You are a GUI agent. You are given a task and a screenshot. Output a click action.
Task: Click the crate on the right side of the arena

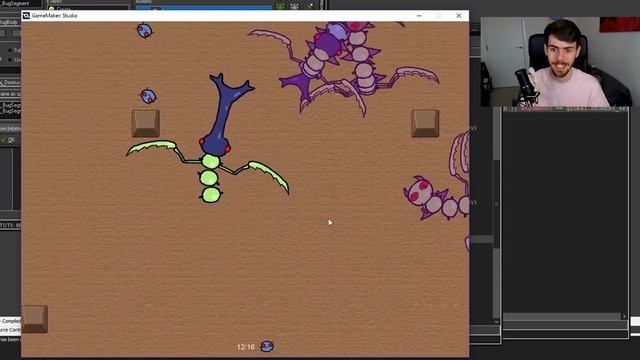pos(425,123)
